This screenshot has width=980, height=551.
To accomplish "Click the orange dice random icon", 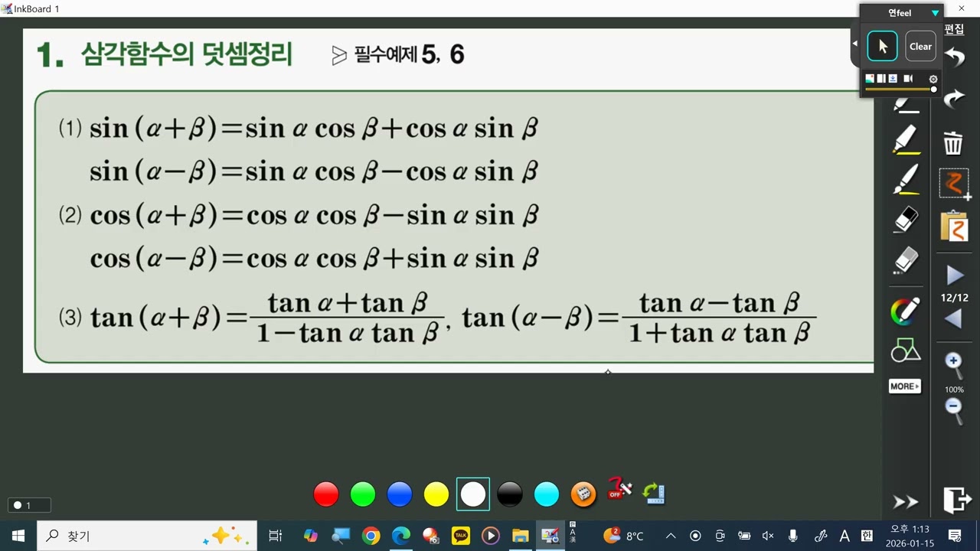I will 583,494.
